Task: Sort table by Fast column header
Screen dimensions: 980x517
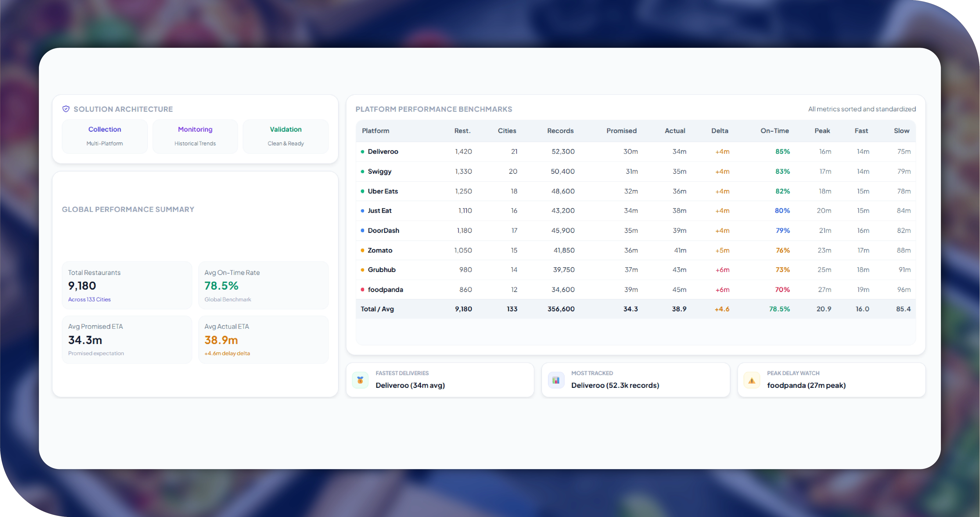Action: pos(861,131)
